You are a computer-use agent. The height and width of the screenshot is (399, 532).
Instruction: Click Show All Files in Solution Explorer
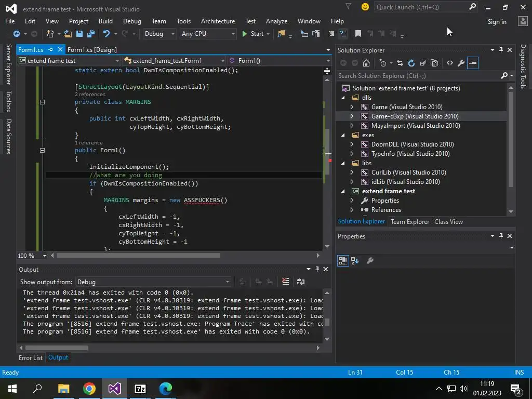(434, 63)
